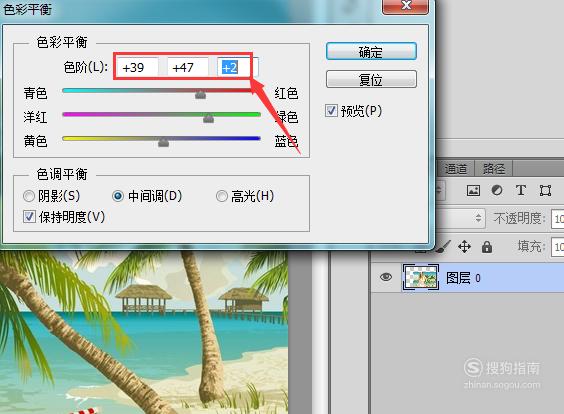This screenshot has height=414, width=564.
Task: Select the 高光(H) highlights radio button
Action: pos(222,196)
